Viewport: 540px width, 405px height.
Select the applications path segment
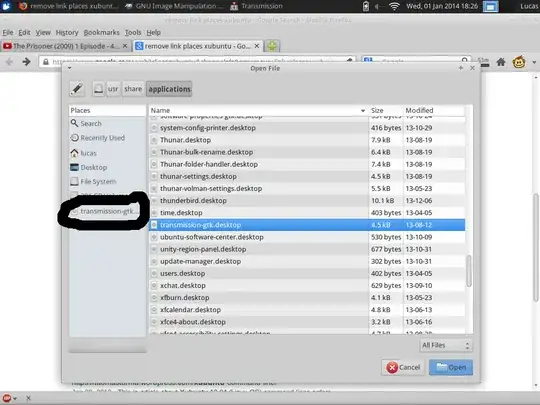coord(169,89)
